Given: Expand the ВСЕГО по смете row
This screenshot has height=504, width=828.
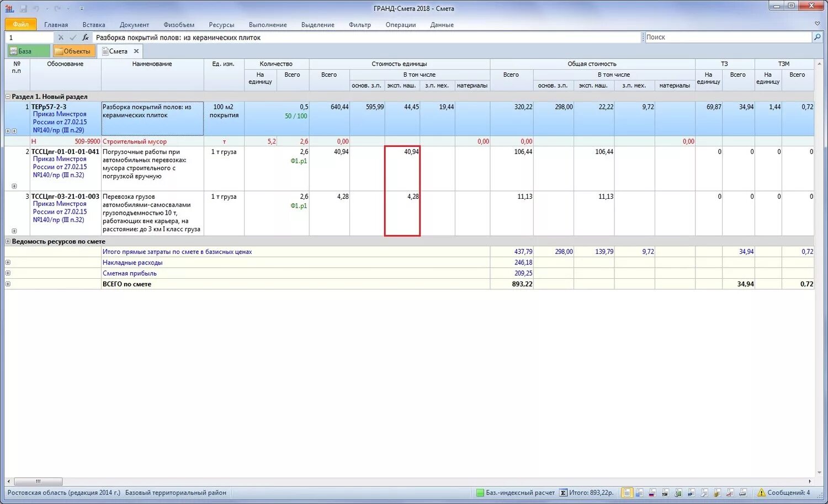Looking at the screenshot, I should [x=8, y=284].
